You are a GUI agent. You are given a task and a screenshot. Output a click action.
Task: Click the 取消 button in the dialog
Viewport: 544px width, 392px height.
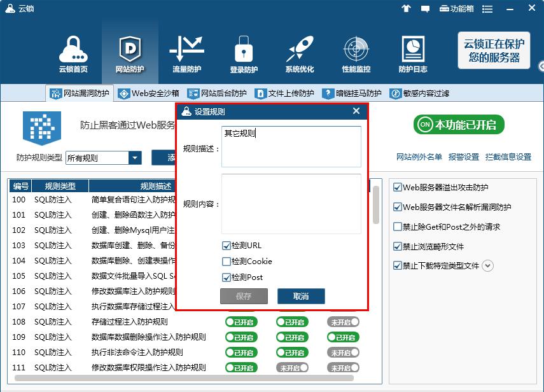301,296
